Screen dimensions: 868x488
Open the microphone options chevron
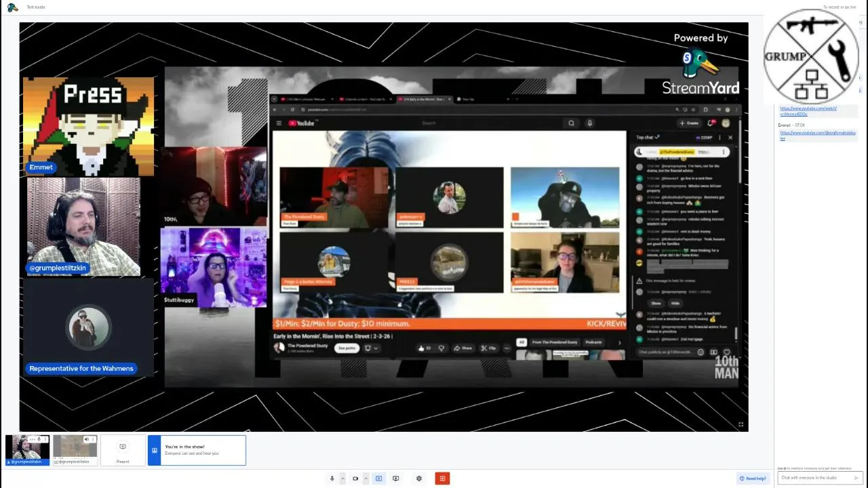tap(342, 479)
